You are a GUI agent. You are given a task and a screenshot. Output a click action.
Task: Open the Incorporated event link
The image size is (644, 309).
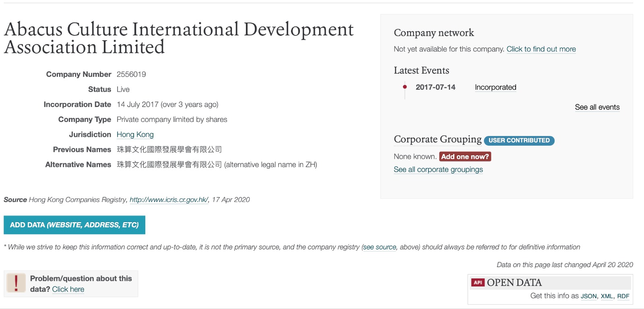[495, 87]
